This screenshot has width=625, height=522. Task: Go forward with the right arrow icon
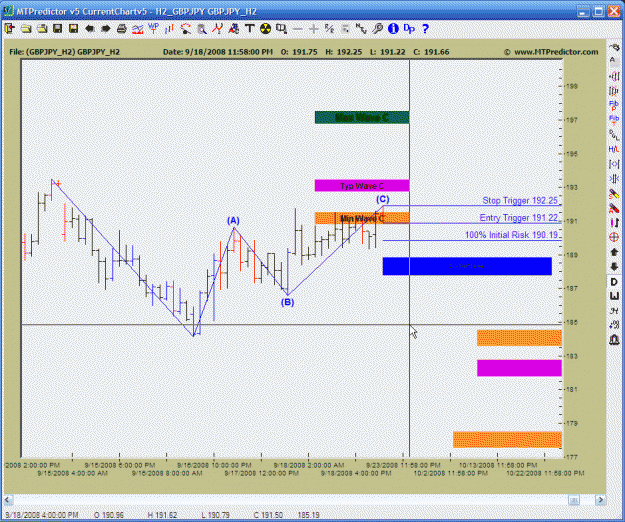pos(106,29)
